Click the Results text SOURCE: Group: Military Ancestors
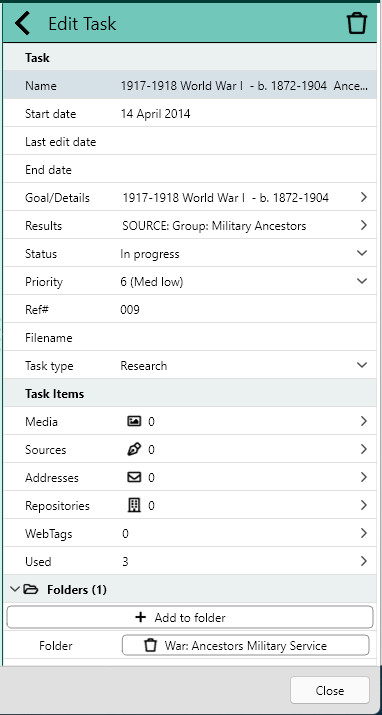 click(x=214, y=226)
